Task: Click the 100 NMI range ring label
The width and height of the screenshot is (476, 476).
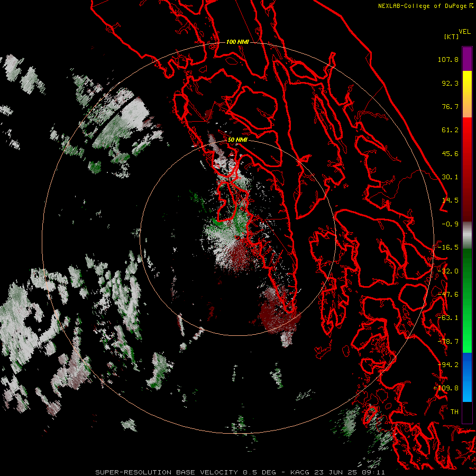Action: tap(237, 42)
